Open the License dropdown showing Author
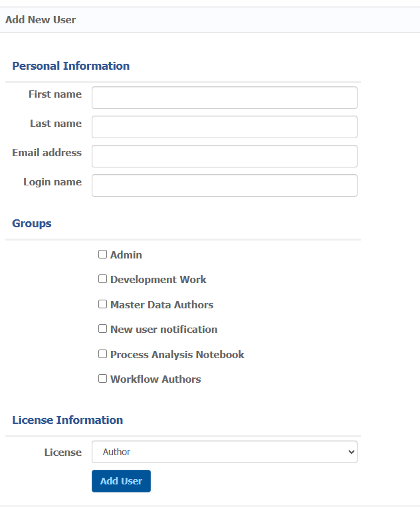The height and width of the screenshot is (509, 420). click(x=224, y=452)
